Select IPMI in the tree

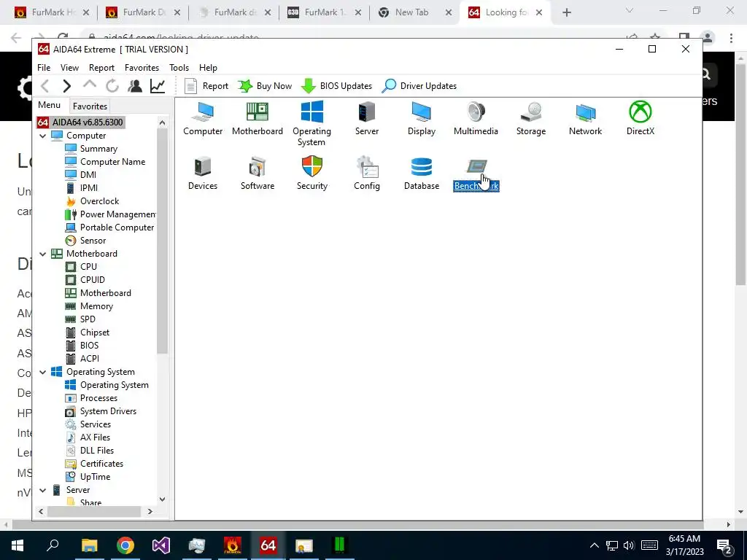coord(82,188)
